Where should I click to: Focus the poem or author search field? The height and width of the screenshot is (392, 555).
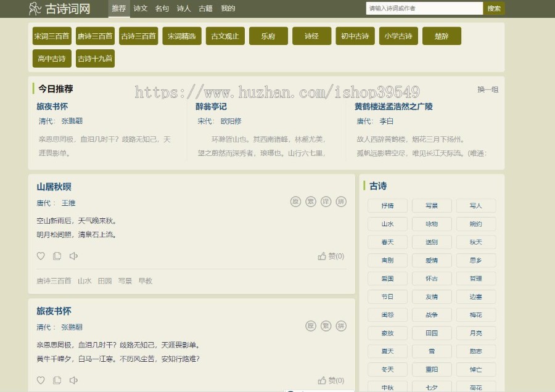click(x=424, y=9)
